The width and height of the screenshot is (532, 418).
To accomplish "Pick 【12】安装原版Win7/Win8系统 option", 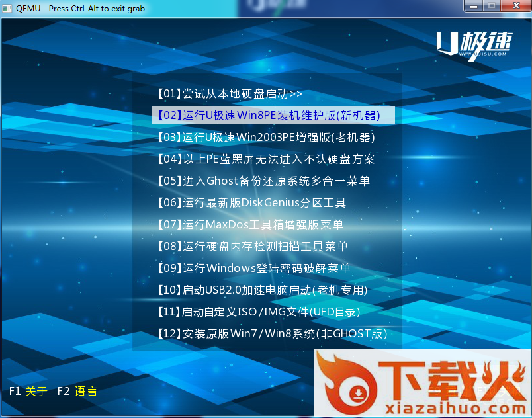I will point(272,333).
